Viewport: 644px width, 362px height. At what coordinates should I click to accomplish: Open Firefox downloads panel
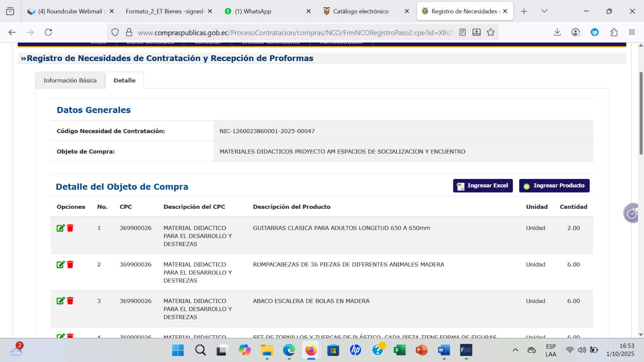pos(557,32)
